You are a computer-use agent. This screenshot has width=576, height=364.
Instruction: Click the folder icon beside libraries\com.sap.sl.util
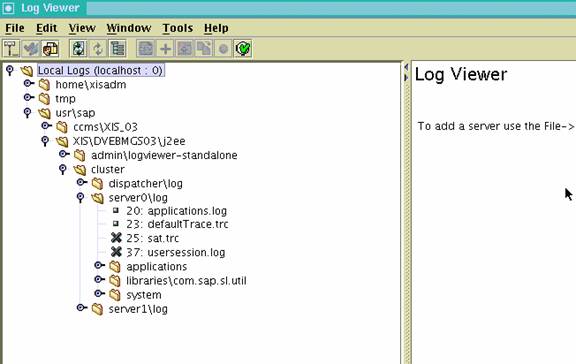point(115,281)
